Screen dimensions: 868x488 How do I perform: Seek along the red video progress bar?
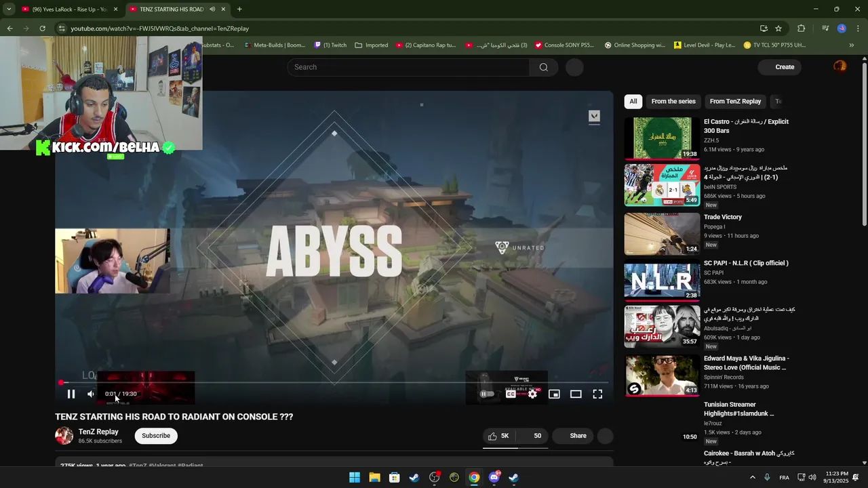click(334, 383)
